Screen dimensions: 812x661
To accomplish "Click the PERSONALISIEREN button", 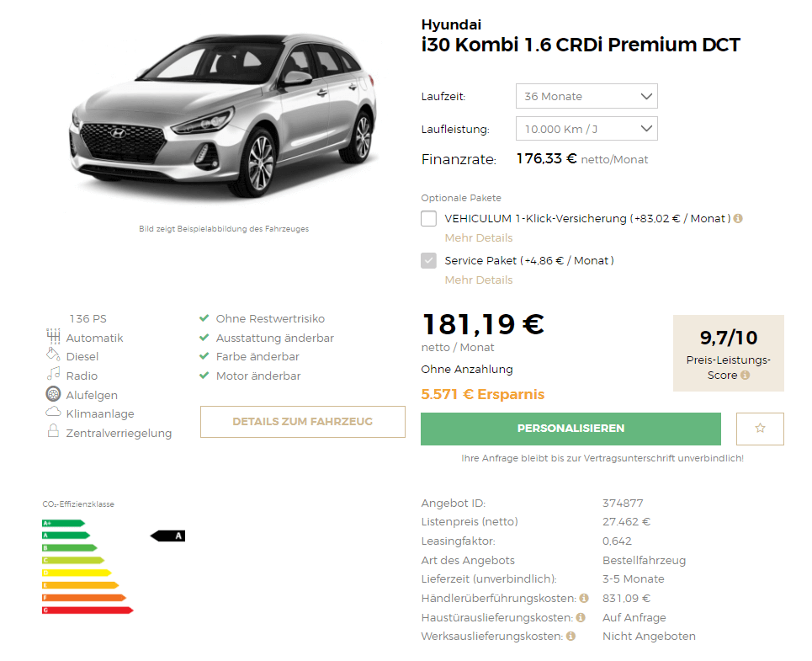I will (571, 429).
